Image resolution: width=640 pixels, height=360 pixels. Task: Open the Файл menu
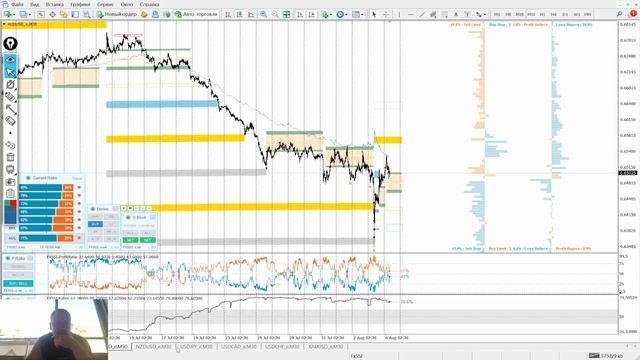[17, 4]
